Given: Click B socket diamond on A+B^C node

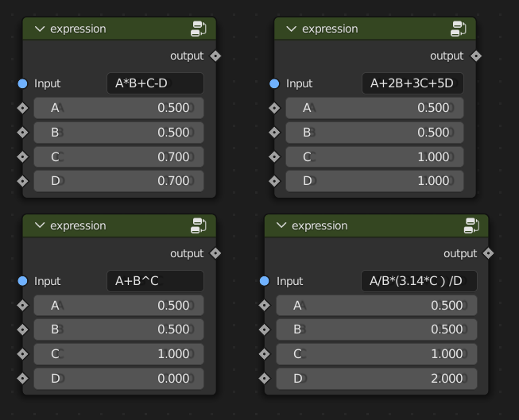Looking at the screenshot, I should click(22, 329).
